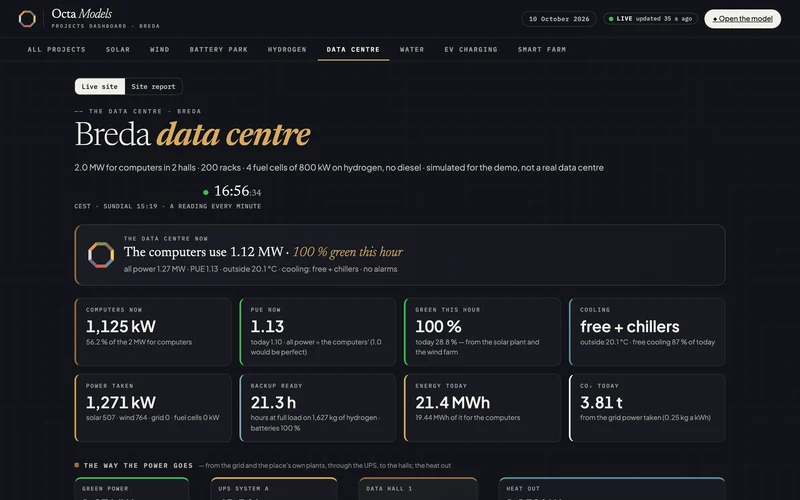Click the 'all power 1.27 MW · PUE 1.13' line

pyautogui.click(x=260, y=269)
